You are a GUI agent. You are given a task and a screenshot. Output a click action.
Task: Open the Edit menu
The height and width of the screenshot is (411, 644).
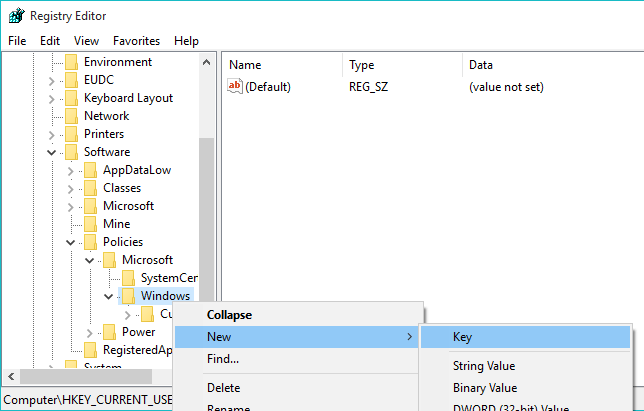(x=50, y=41)
